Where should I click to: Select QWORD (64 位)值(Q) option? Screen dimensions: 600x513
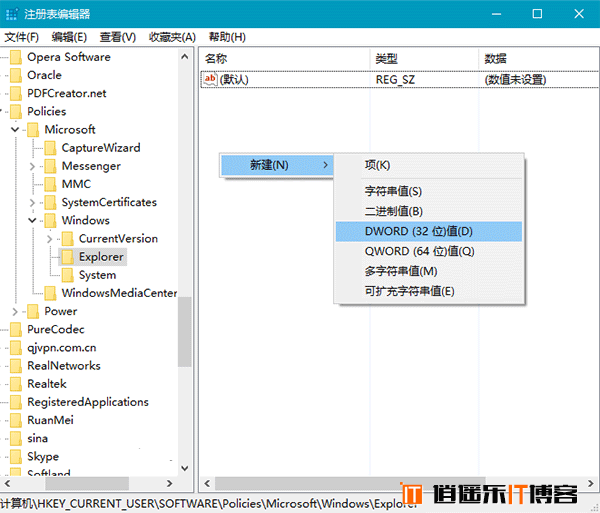(x=429, y=251)
